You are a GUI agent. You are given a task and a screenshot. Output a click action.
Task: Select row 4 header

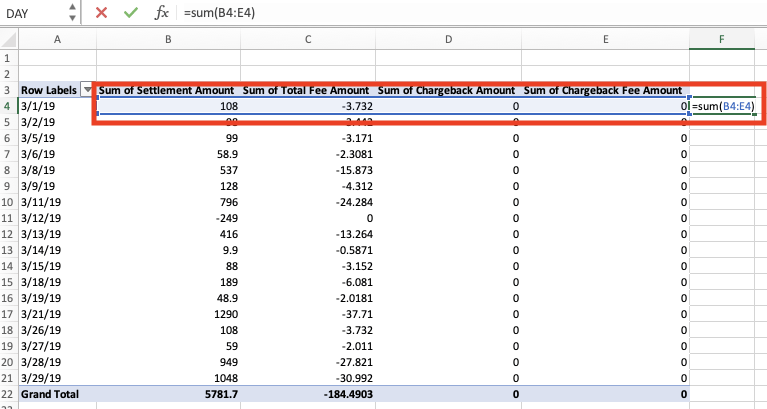click(x=7, y=106)
